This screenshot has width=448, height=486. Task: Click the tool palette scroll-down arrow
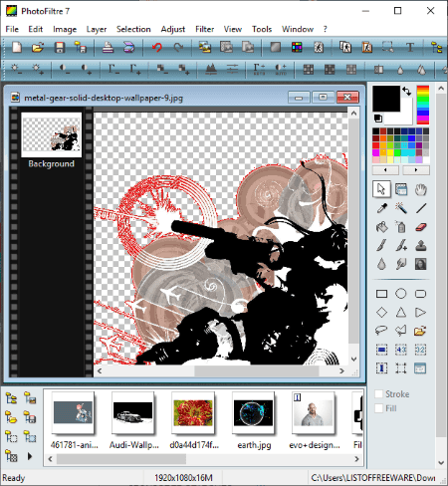point(441,463)
